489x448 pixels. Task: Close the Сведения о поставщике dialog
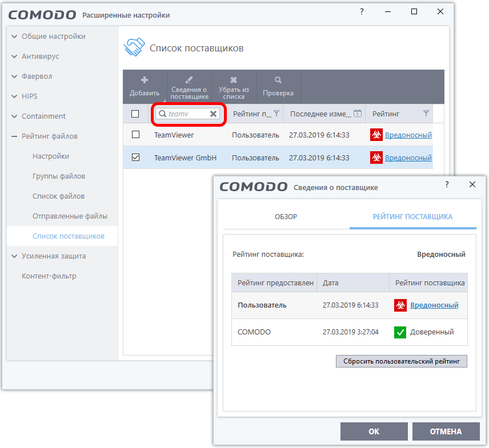click(472, 184)
